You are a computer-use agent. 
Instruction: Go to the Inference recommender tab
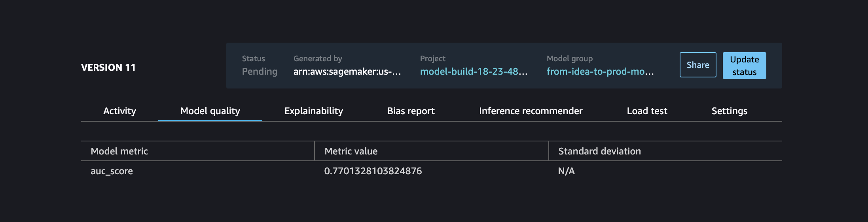[x=531, y=111]
